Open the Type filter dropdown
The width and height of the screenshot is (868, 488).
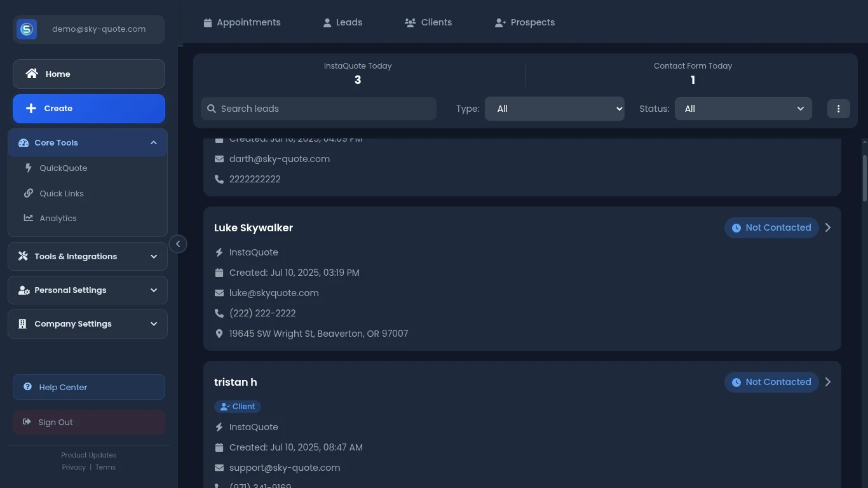click(554, 108)
